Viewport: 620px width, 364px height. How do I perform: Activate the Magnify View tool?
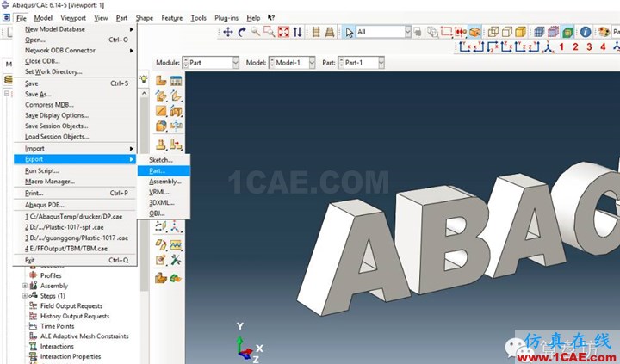256,32
